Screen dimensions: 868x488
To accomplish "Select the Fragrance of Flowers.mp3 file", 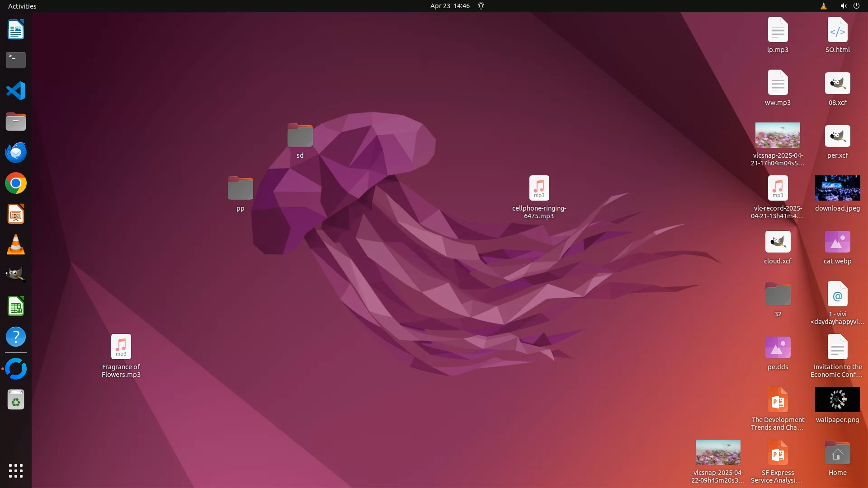I will coord(121,347).
